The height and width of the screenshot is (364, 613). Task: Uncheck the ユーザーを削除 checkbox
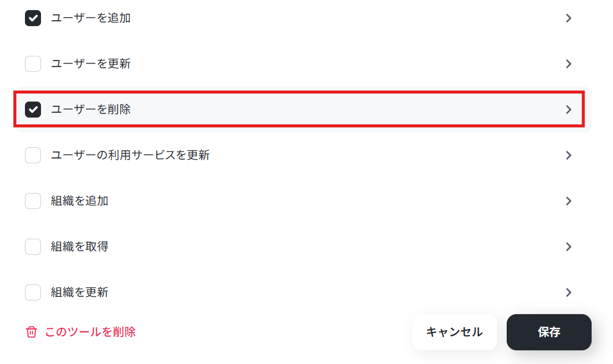coord(33,109)
